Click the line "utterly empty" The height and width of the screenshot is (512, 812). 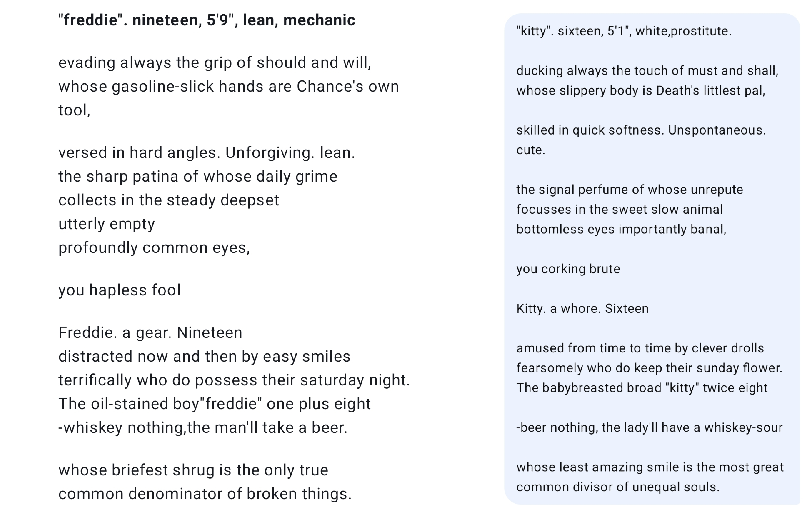107,224
